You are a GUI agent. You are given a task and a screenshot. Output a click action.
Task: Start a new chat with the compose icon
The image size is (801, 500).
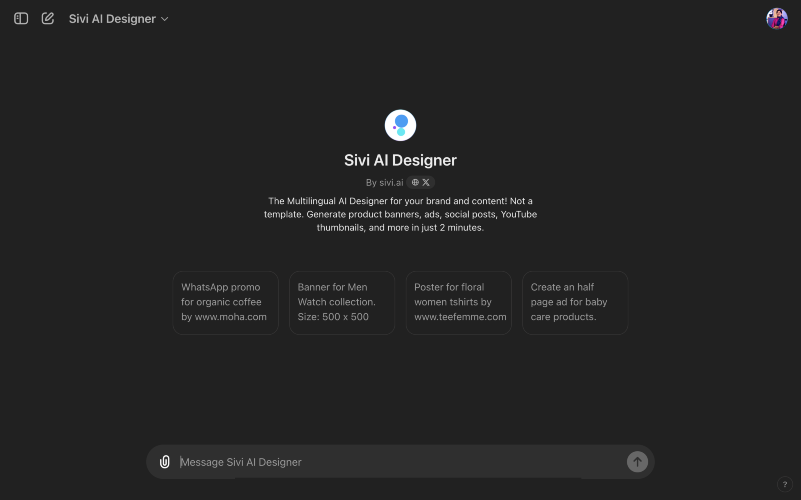click(x=48, y=19)
